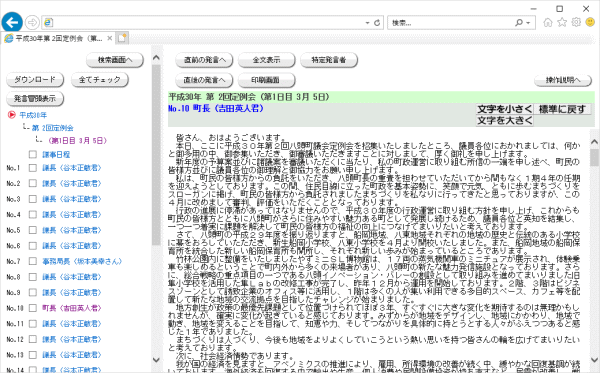The width and height of the screenshot is (600, 373).
Task: Go to 直後の発言へ
Action: pyautogui.click(x=204, y=80)
